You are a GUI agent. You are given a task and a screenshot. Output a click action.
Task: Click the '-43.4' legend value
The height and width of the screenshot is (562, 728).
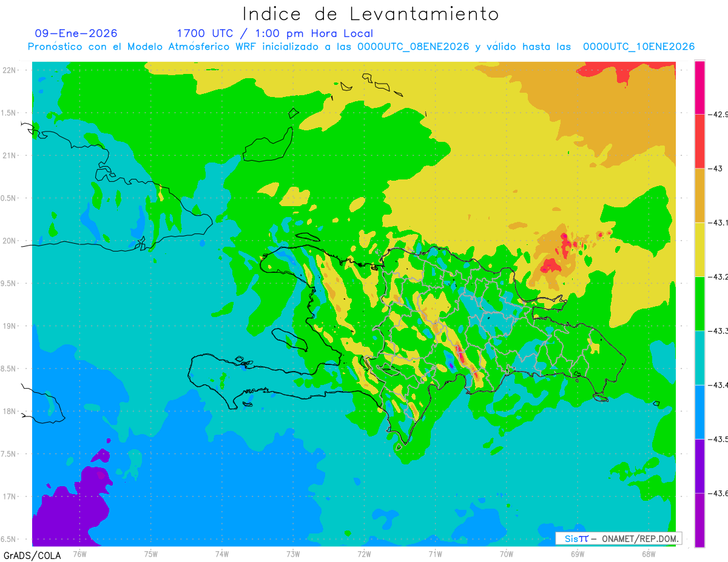[x=719, y=385]
